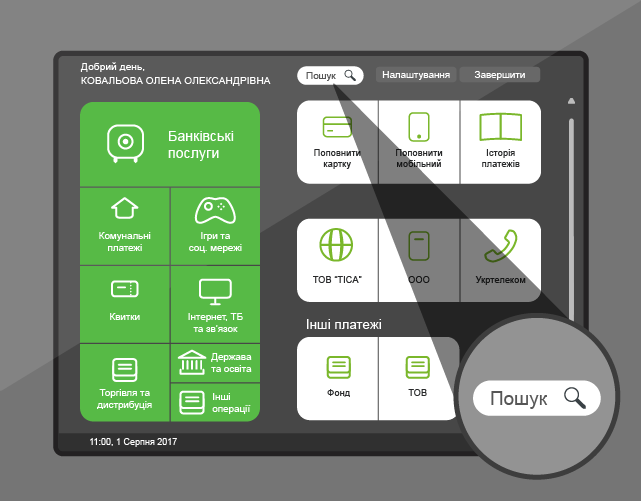Click the vertical scrollbar track

[x=571, y=219]
